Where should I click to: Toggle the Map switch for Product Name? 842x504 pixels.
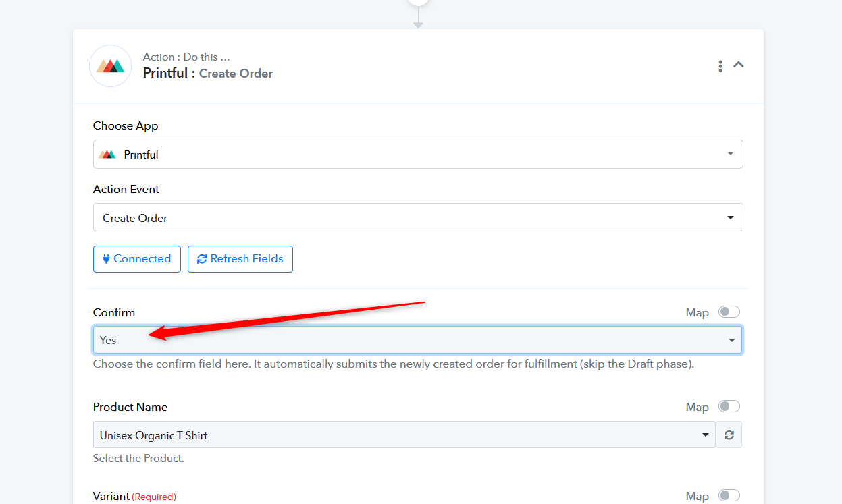(x=729, y=406)
